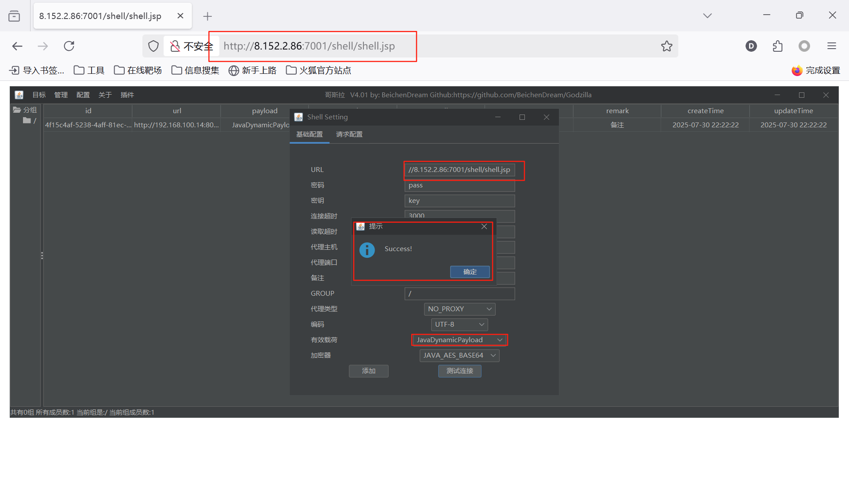Viewport: 849px width, 504px height.
Task: Open the 在线靶场 bookmarks folder
Action: tap(138, 70)
